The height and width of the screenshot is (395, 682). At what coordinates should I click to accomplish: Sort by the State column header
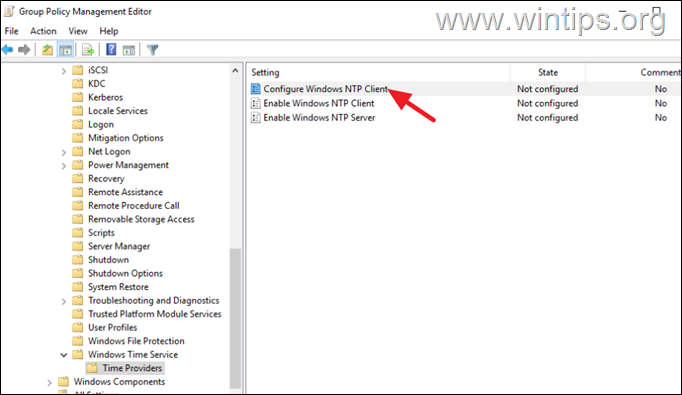point(548,72)
